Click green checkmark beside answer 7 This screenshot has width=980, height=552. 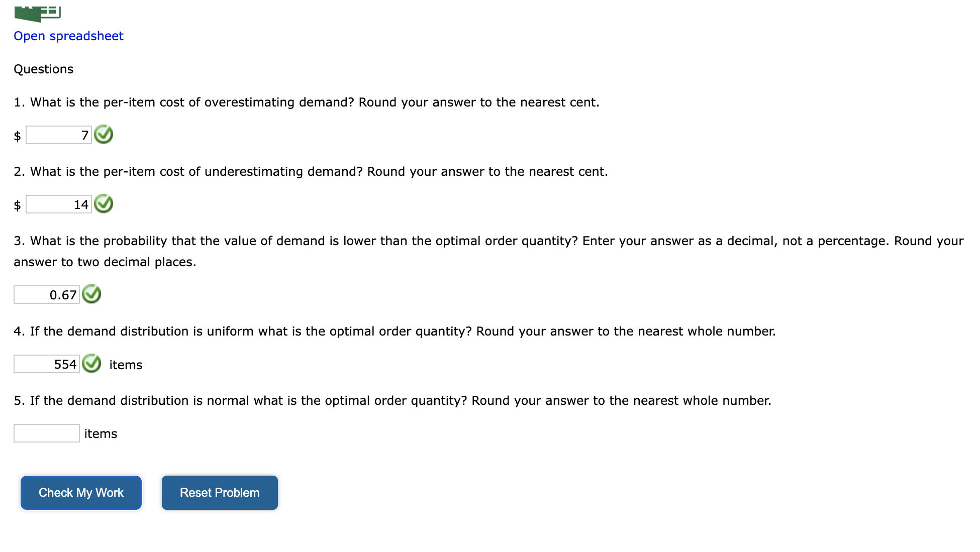[104, 135]
